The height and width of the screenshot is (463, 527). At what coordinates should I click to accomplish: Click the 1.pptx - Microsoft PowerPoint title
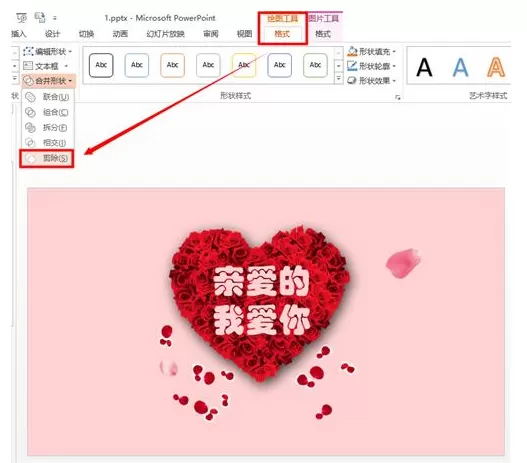click(x=160, y=18)
